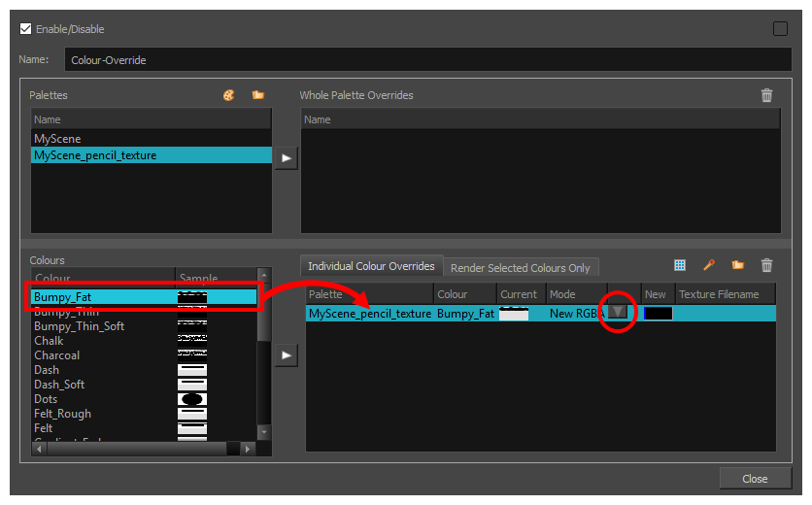Click the grid icon above Individual Colour Overrides
Image resolution: width=812 pixels, height=505 pixels.
[x=680, y=265]
